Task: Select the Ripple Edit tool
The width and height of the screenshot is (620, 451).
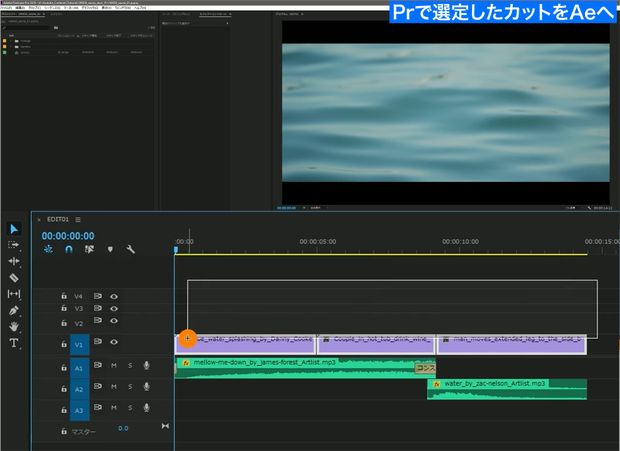Action: pyautogui.click(x=13, y=261)
